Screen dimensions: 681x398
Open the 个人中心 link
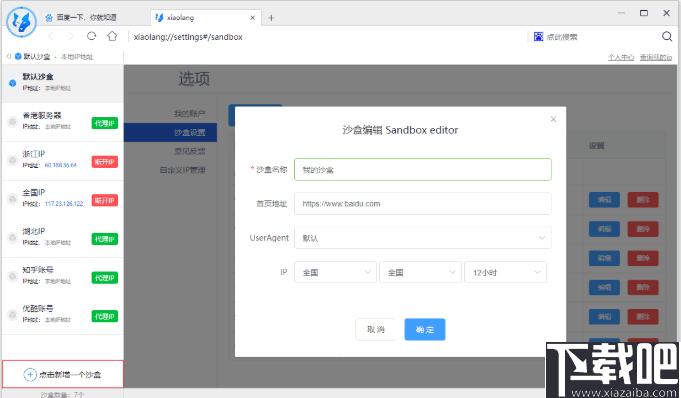pos(621,57)
